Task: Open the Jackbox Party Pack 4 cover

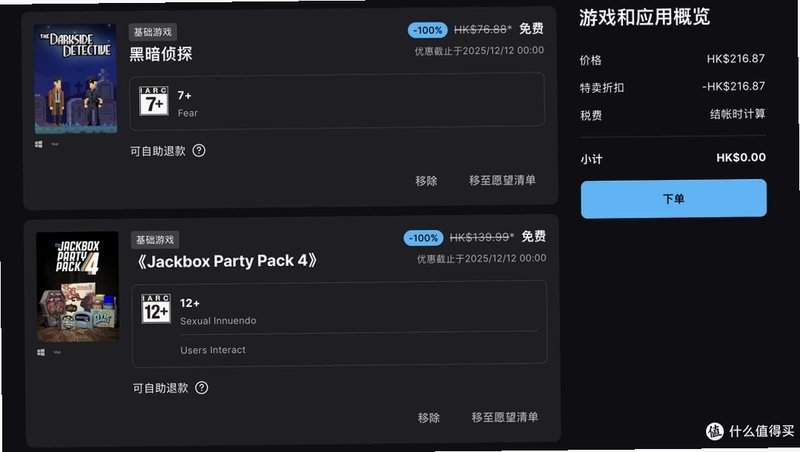Action: pos(78,286)
